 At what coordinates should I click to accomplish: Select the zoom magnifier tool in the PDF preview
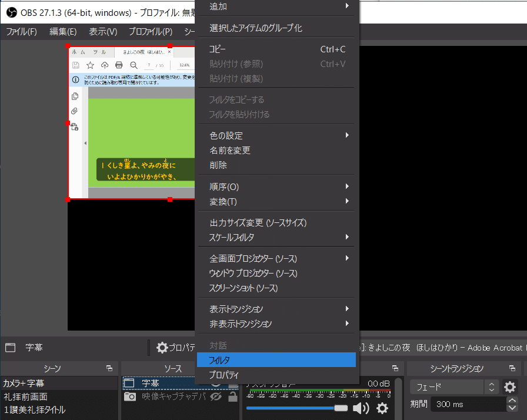[133, 65]
